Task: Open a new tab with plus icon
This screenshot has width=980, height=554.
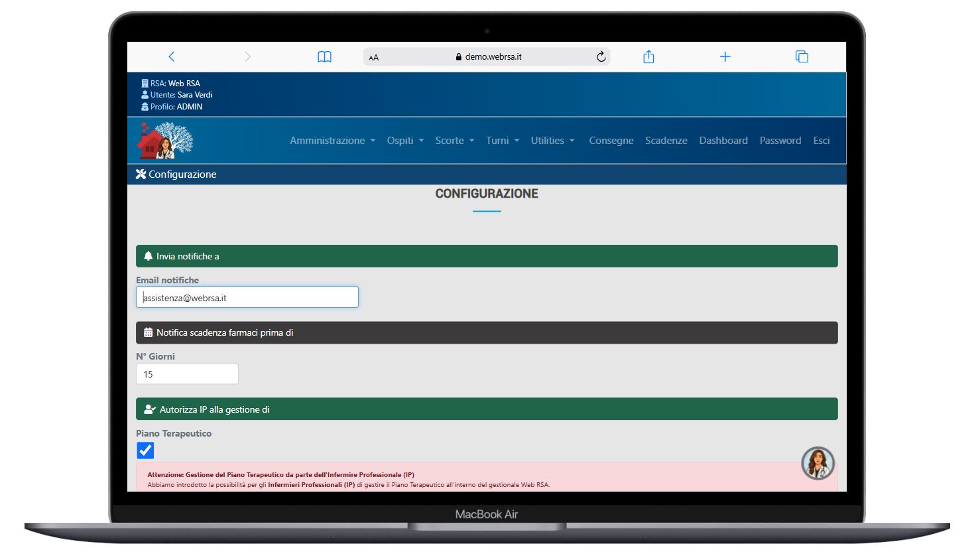Action: pyautogui.click(x=725, y=57)
